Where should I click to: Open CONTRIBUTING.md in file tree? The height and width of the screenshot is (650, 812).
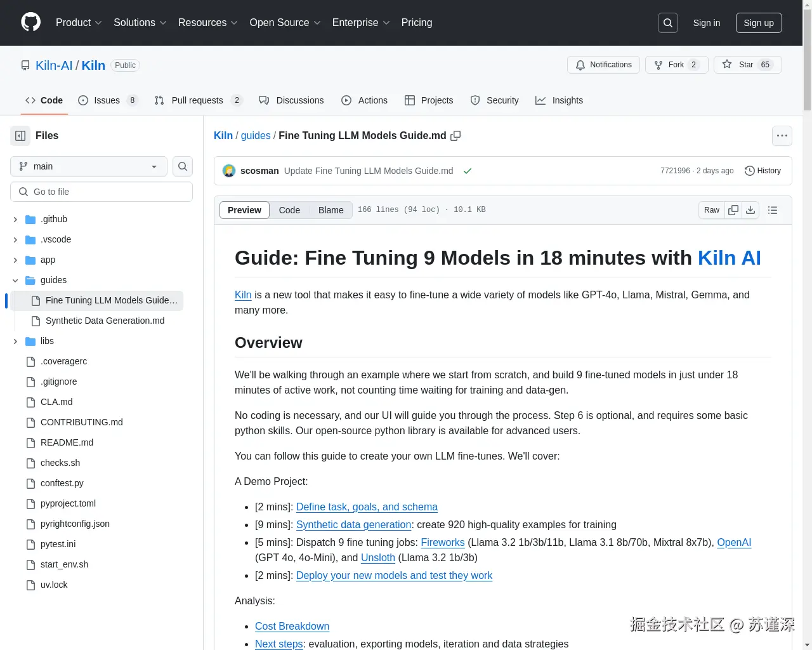pyautogui.click(x=81, y=422)
